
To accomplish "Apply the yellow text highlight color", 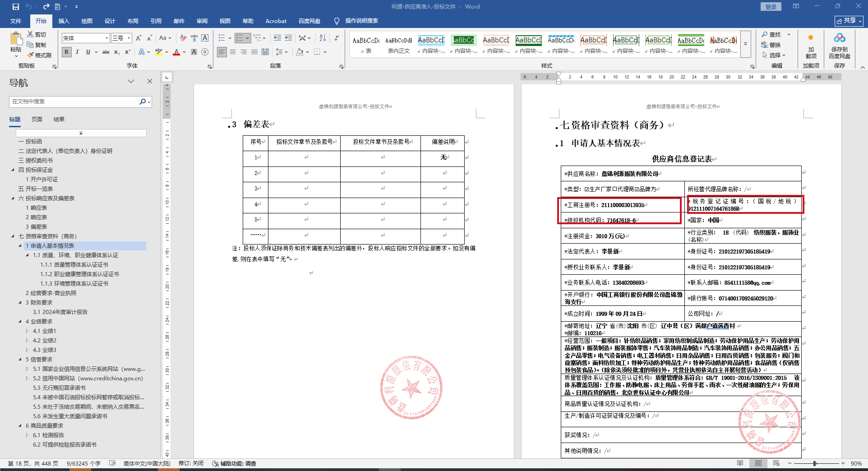I will [x=159, y=52].
